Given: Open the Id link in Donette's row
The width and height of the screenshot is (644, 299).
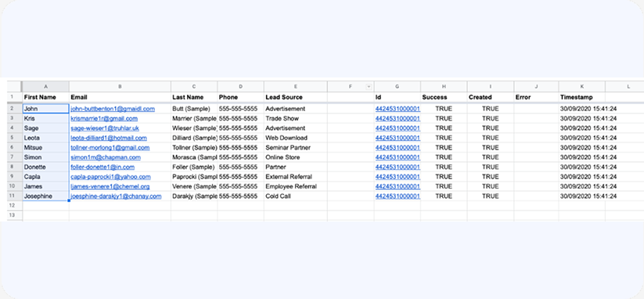Looking at the screenshot, I should pos(398,168).
